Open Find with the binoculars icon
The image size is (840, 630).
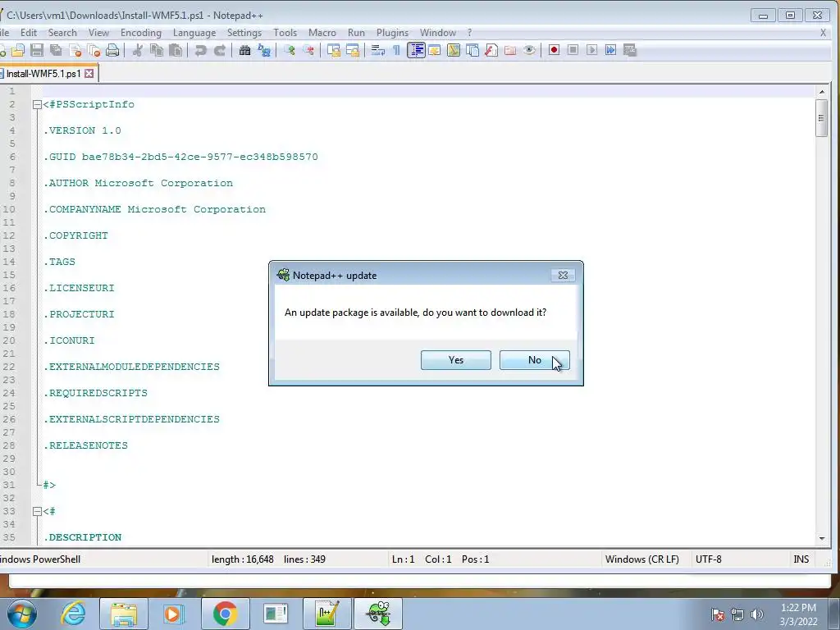click(x=244, y=50)
